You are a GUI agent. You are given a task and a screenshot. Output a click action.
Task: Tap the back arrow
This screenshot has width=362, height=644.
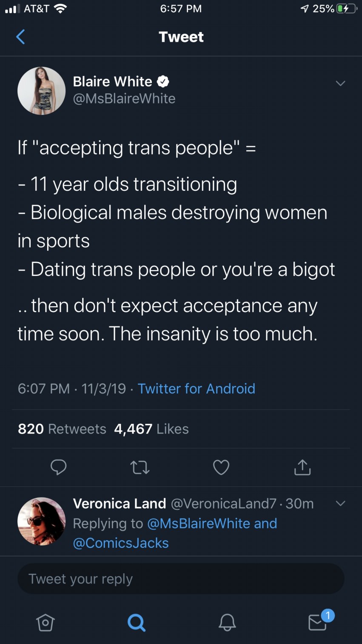point(20,37)
